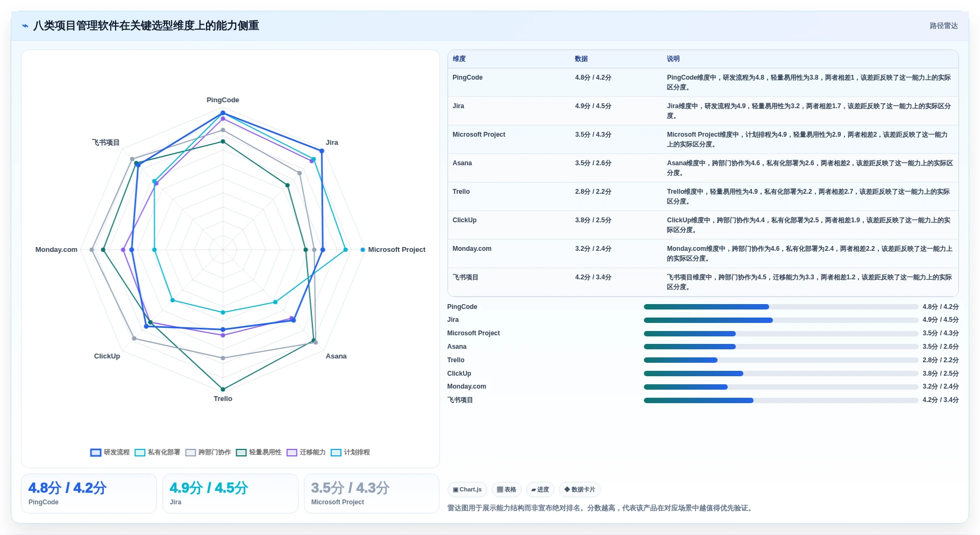Screen dimensions: 980x535
Task: Toggle the 轻量易用性 legend series
Action: pos(258,452)
